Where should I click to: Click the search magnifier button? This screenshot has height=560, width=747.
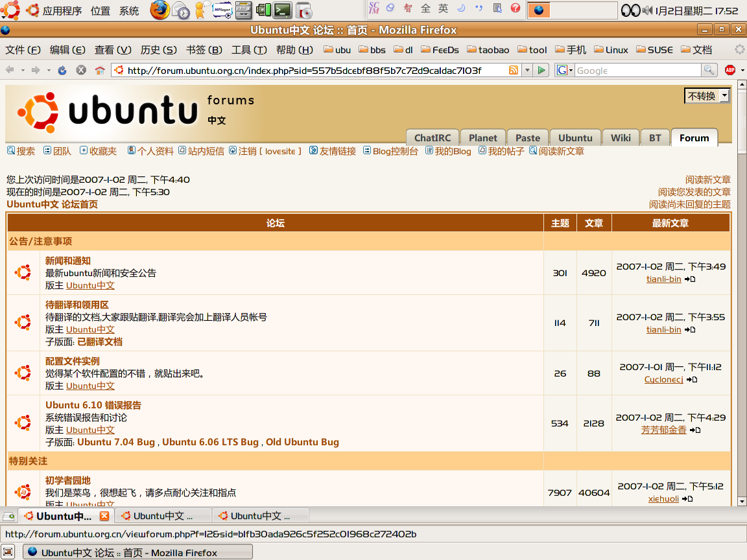coord(709,71)
